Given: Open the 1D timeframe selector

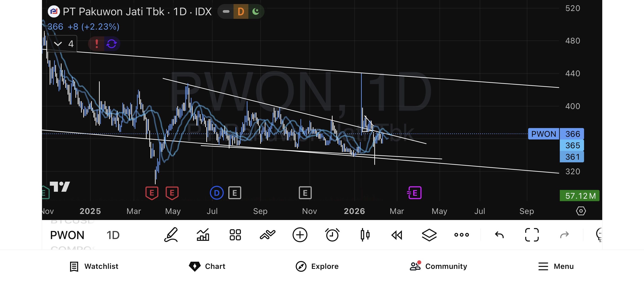Looking at the screenshot, I should [x=113, y=235].
